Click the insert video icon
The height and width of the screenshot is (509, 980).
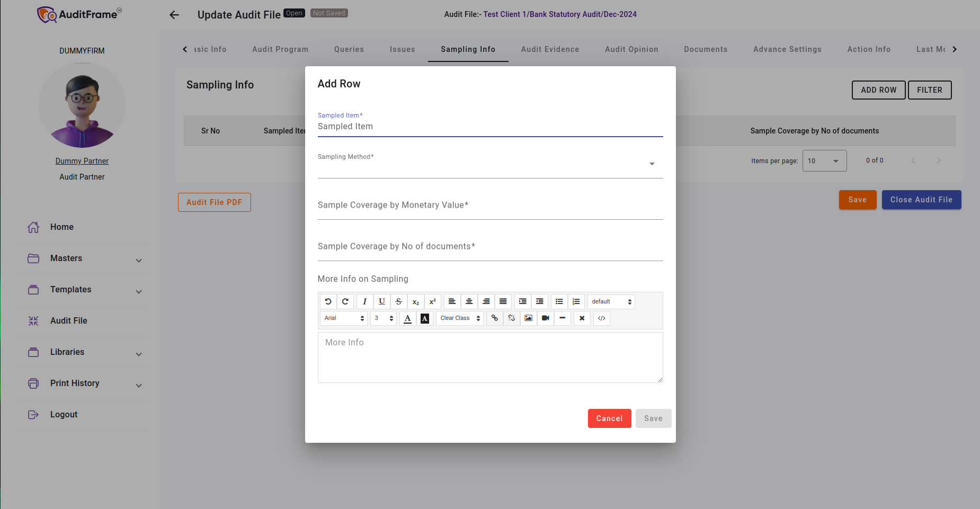point(545,318)
